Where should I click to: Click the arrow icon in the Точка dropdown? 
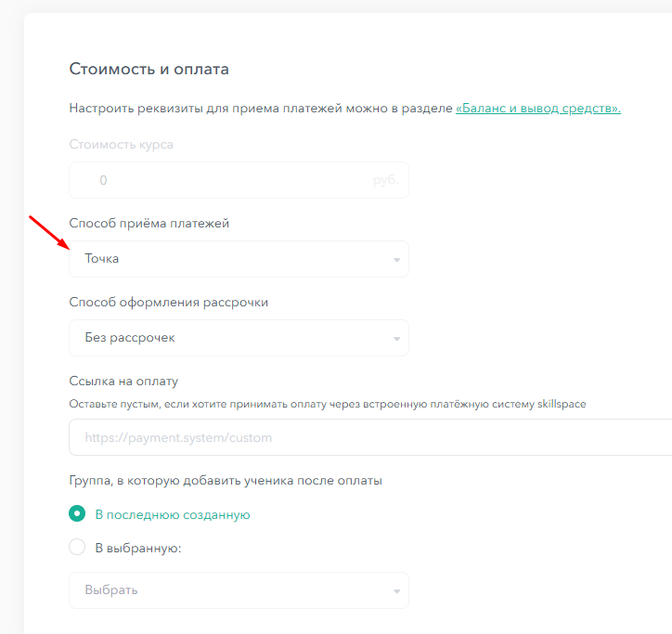(396, 260)
